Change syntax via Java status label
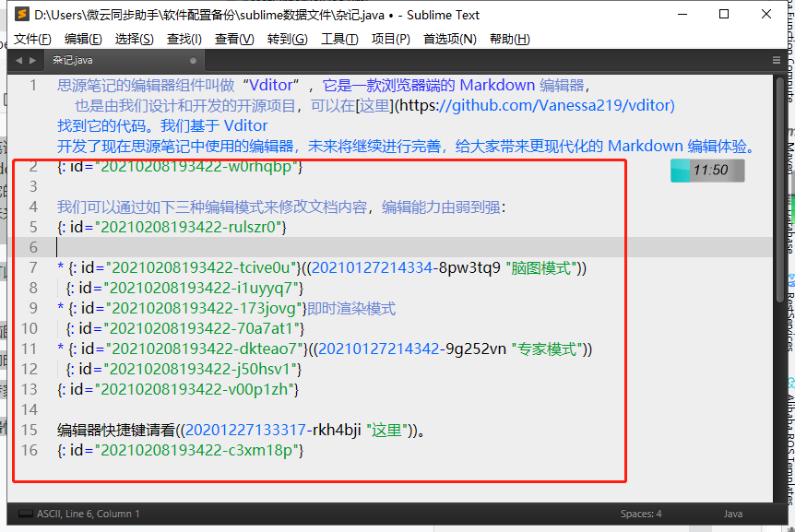The height and width of the screenshot is (532, 795). tap(732, 514)
